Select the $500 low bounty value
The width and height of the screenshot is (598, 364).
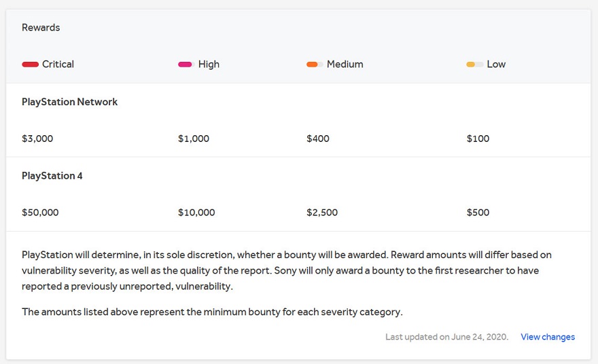pyautogui.click(x=478, y=213)
